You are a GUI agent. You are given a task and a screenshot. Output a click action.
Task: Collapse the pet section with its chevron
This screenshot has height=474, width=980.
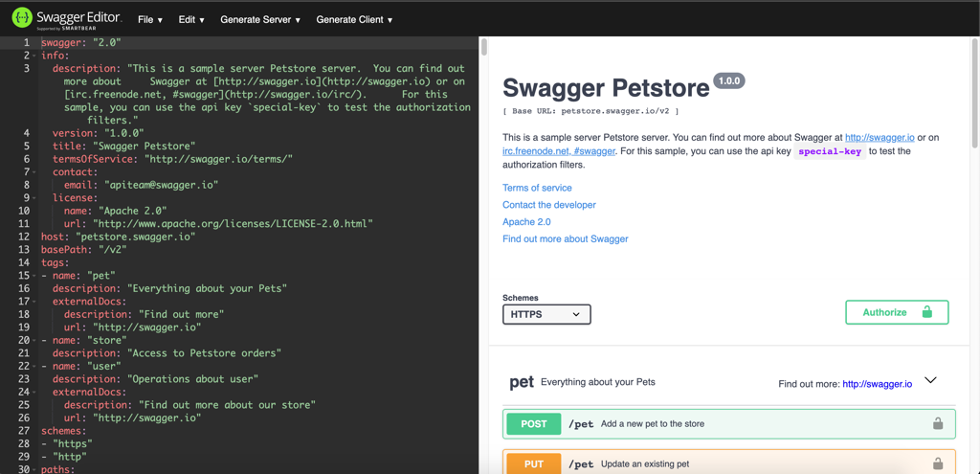coord(930,381)
